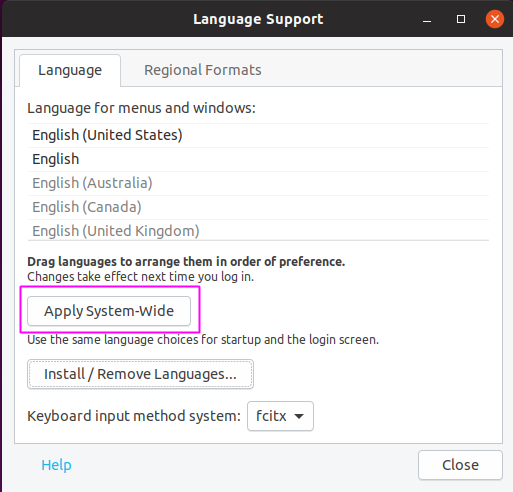This screenshot has width=513, height=492.
Task: Click the Keyboard input method system label
Action: coord(134,416)
